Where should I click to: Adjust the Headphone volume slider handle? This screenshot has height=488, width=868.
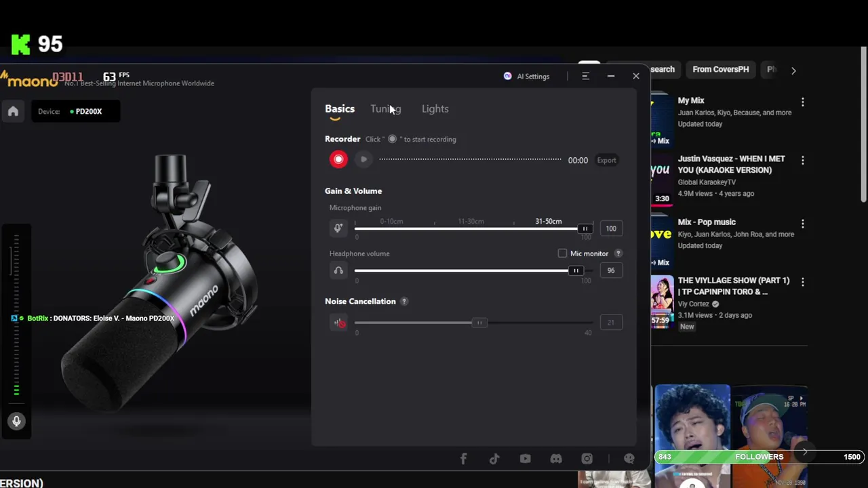(x=576, y=271)
